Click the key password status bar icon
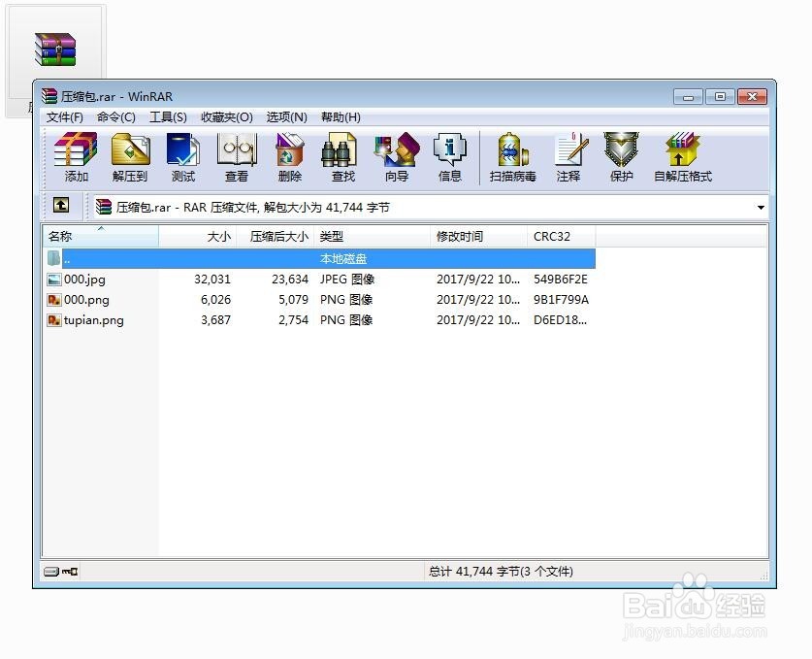The height and width of the screenshot is (659, 812). [70, 572]
